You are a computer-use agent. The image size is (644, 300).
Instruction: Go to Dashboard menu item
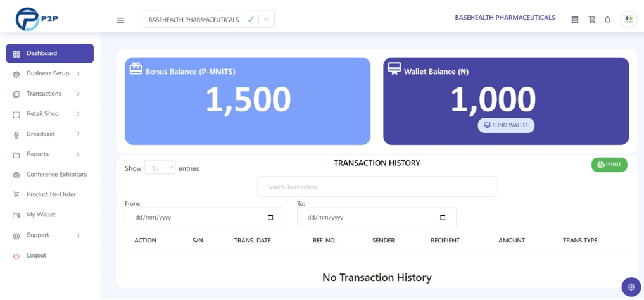tap(49, 53)
